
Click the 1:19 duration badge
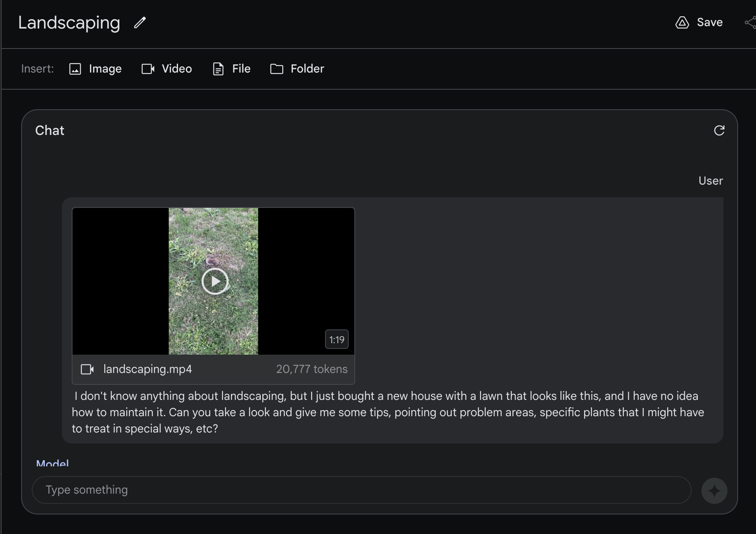tap(337, 339)
